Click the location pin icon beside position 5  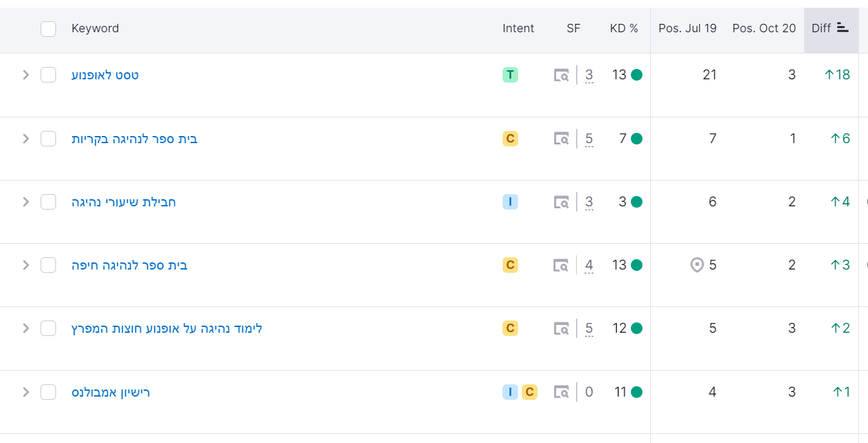[697, 265]
